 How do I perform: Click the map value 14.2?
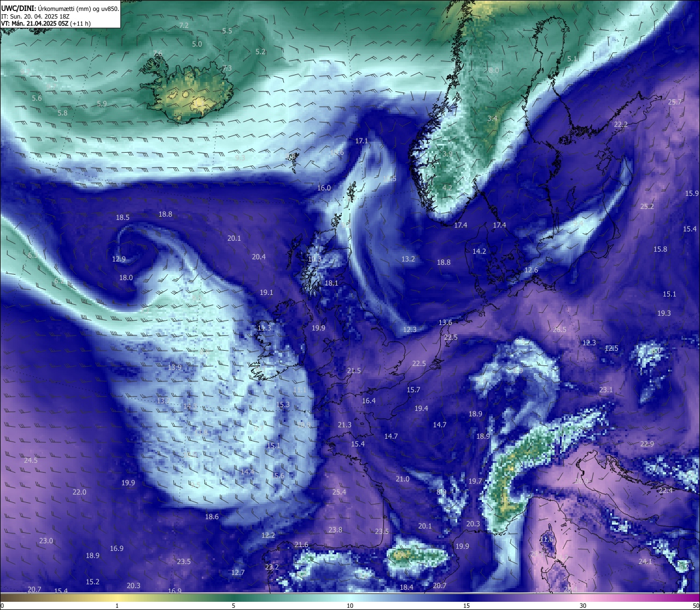(x=479, y=252)
